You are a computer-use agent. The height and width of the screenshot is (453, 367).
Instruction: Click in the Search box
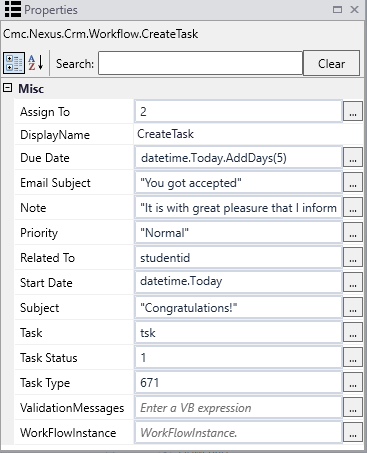[200, 63]
